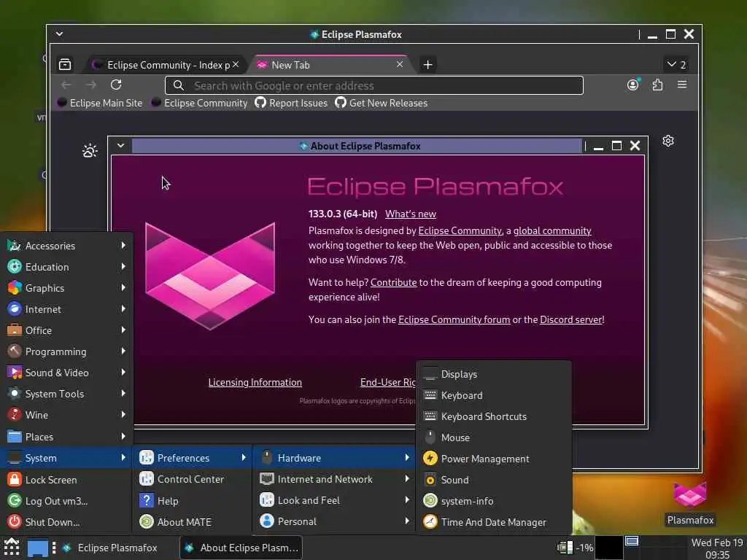
Task: Click the Plasmafox fox logo in About dialog
Action: 210,276
